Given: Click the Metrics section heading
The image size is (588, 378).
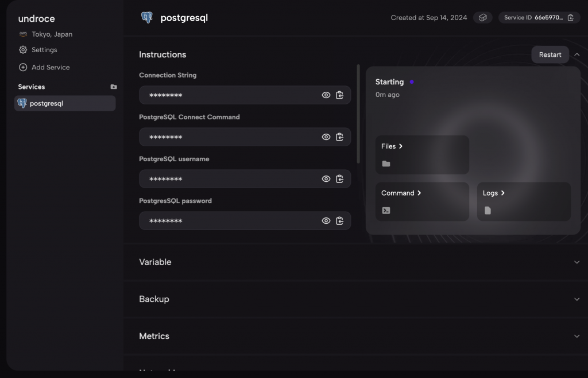Looking at the screenshot, I should coord(154,337).
